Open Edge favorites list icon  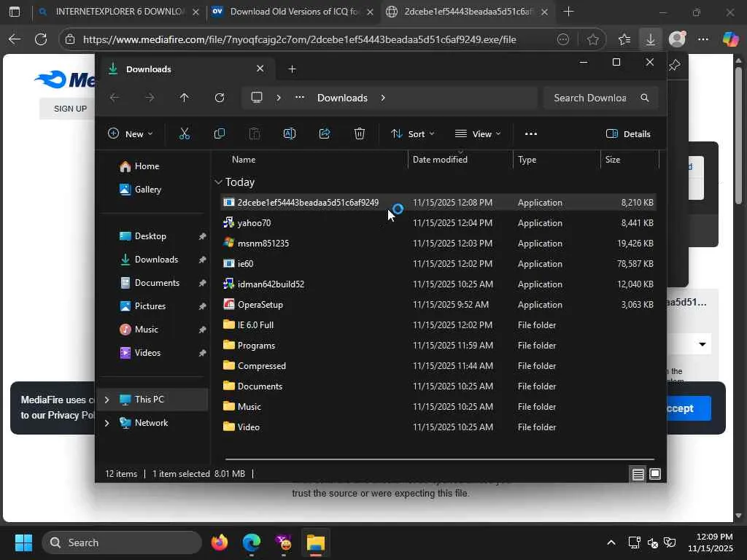pyautogui.click(x=624, y=39)
